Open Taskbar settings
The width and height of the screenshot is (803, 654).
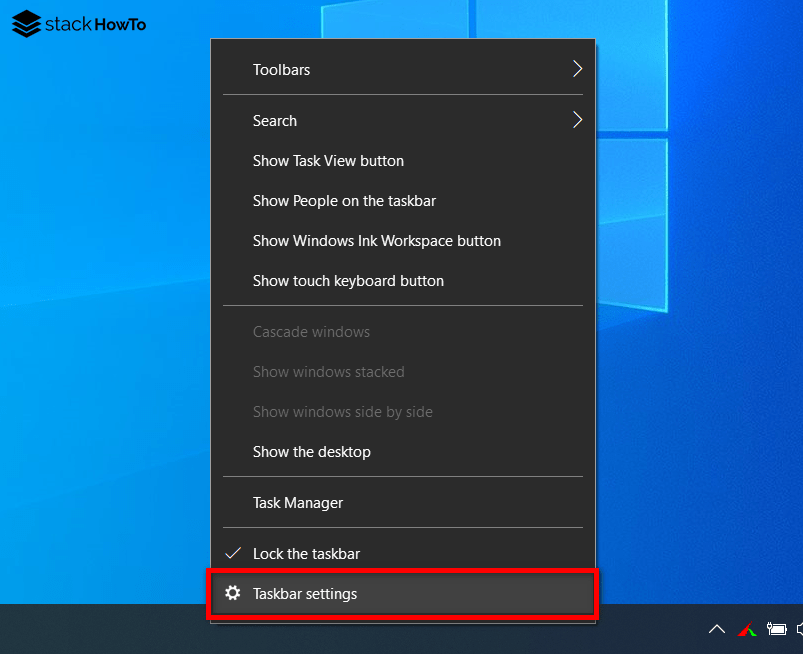click(x=307, y=593)
